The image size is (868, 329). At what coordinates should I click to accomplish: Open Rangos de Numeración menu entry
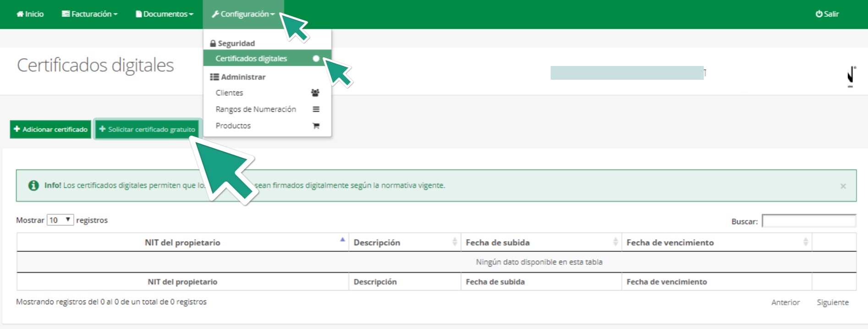click(267, 109)
